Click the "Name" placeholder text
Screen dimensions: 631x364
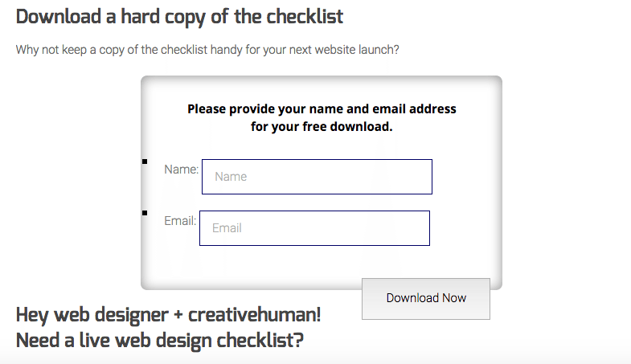[231, 177]
